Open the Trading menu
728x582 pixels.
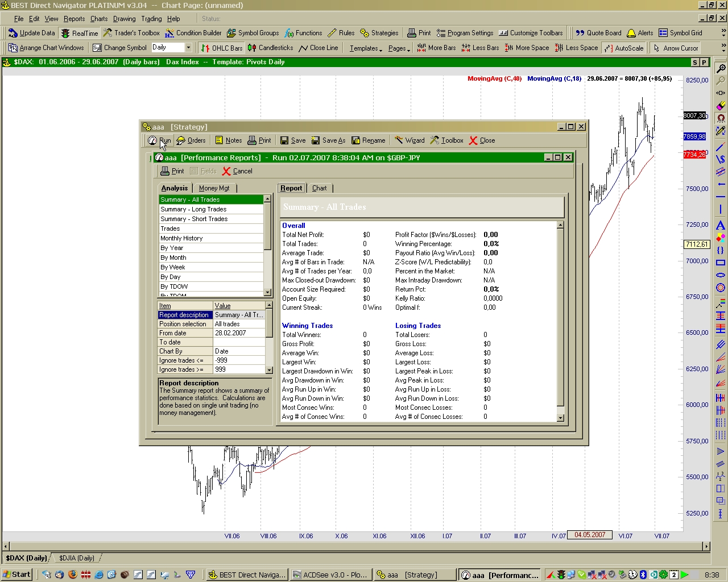[x=151, y=19]
